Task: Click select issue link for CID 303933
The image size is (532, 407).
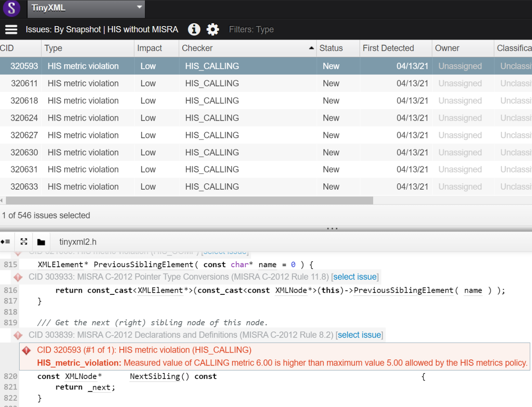Action: pyautogui.click(x=355, y=277)
